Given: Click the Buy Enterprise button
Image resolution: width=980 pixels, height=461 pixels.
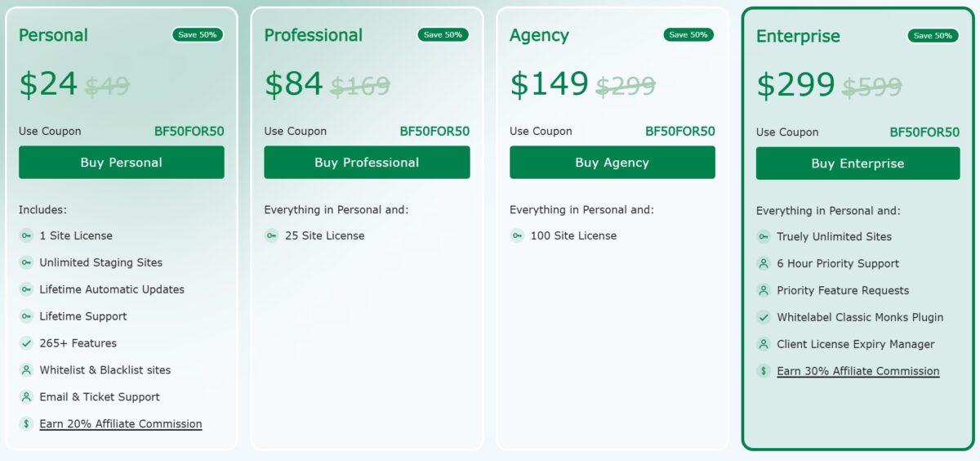Looking at the screenshot, I should pos(857,163).
